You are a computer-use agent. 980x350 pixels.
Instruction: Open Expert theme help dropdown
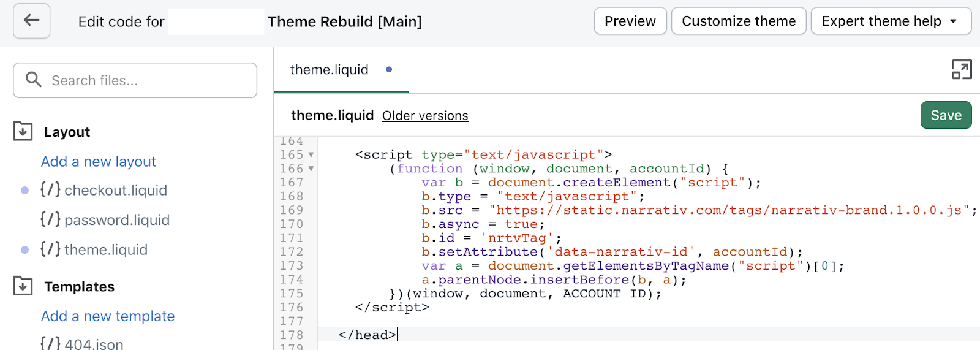pos(891,21)
